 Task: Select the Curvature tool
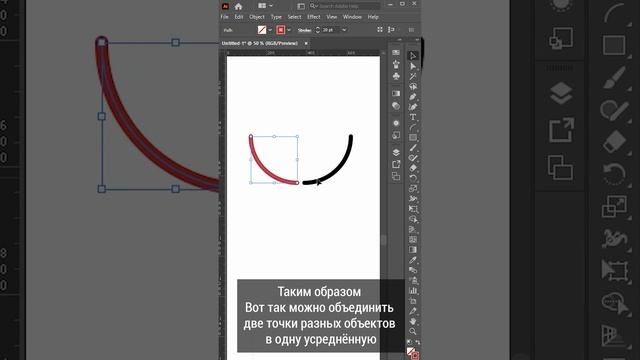click(413, 107)
